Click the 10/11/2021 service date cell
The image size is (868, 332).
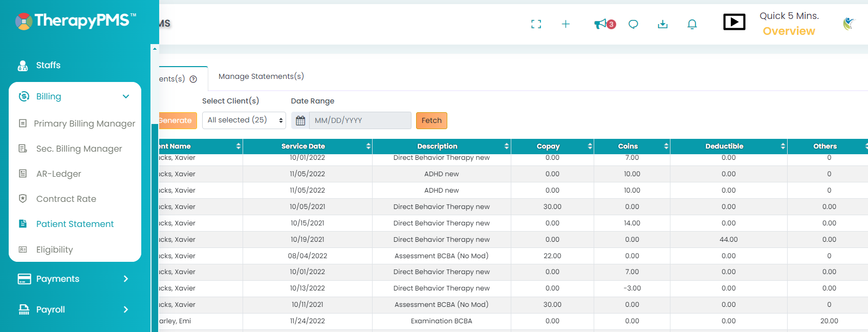point(308,304)
